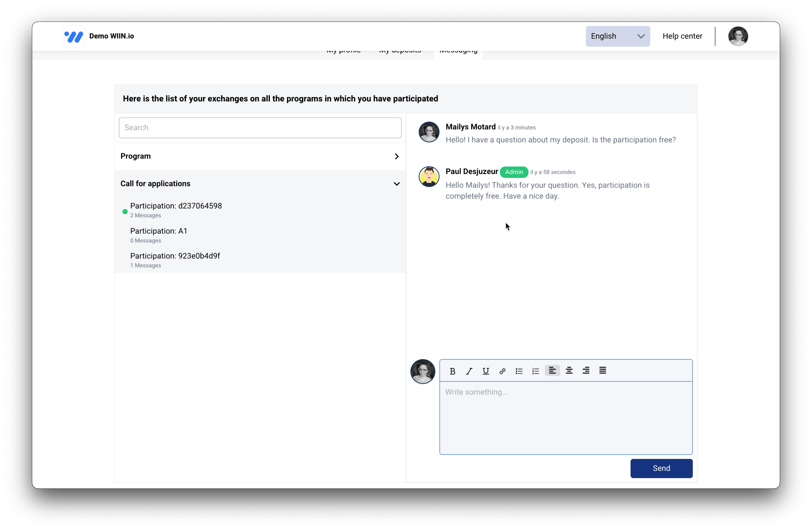This screenshot has height=531, width=812.
Task: Toggle underline formatting
Action: (486, 371)
